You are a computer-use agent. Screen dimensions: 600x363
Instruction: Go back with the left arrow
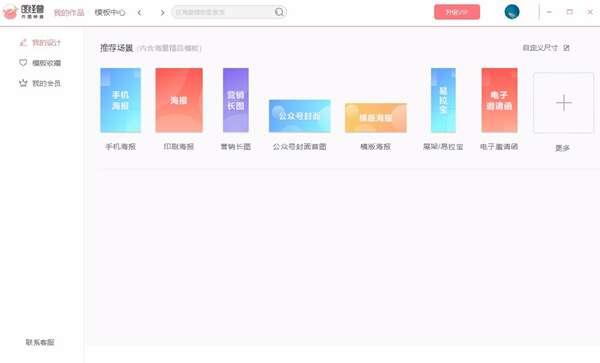click(140, 13)
